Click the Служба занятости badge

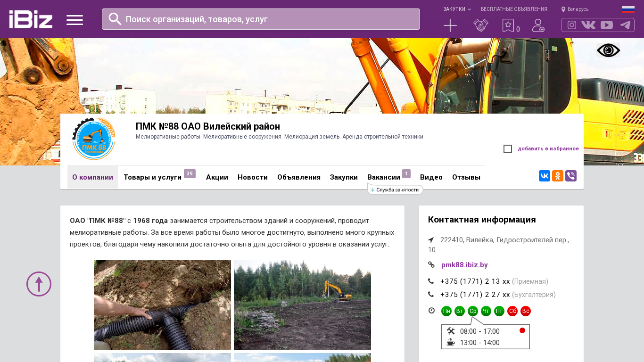[395, 189]
